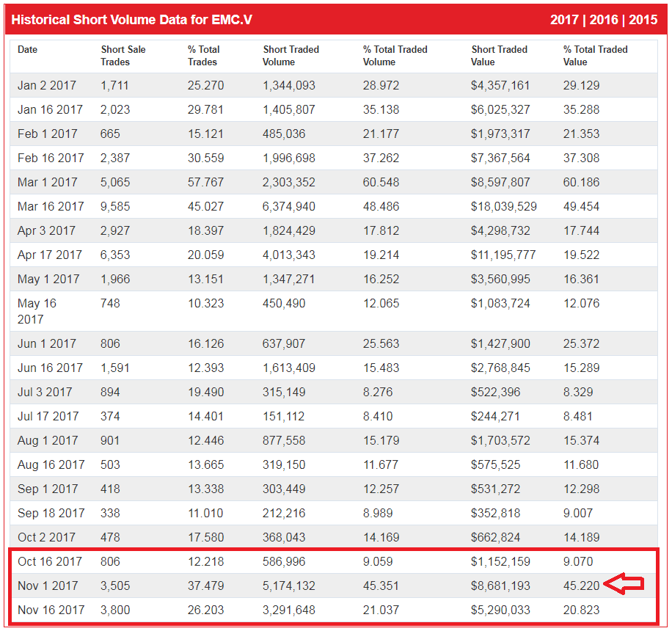Click the $11,195,777 short traded value

tap(503, 255)
